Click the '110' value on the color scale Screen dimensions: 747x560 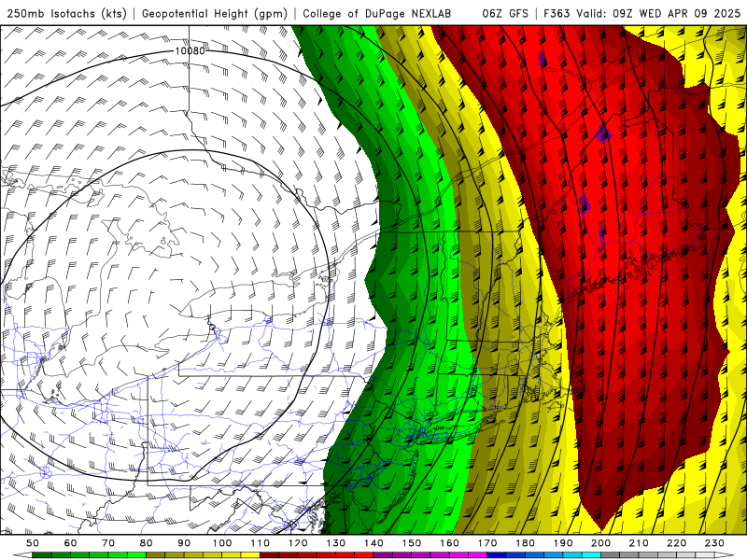261,543
